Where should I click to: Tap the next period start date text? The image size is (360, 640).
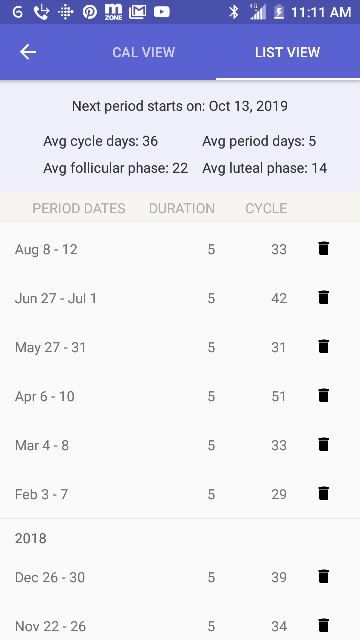tap(180, 106)
